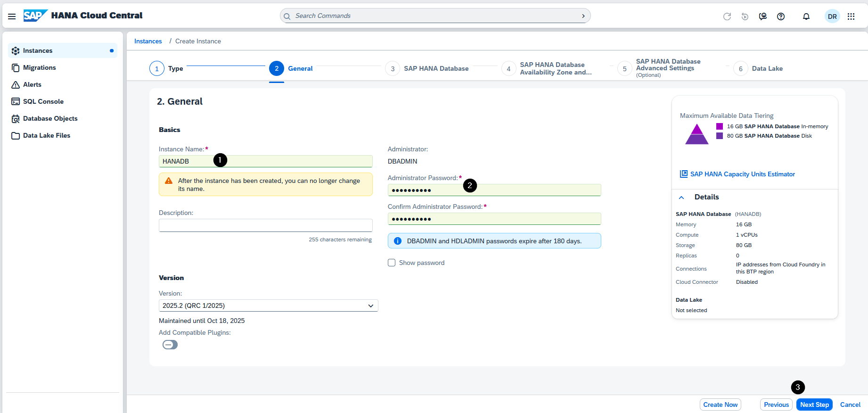The image size is (868, 413).
Task: Open Alerts in the sidebar
Action: (x=63, y=85)
